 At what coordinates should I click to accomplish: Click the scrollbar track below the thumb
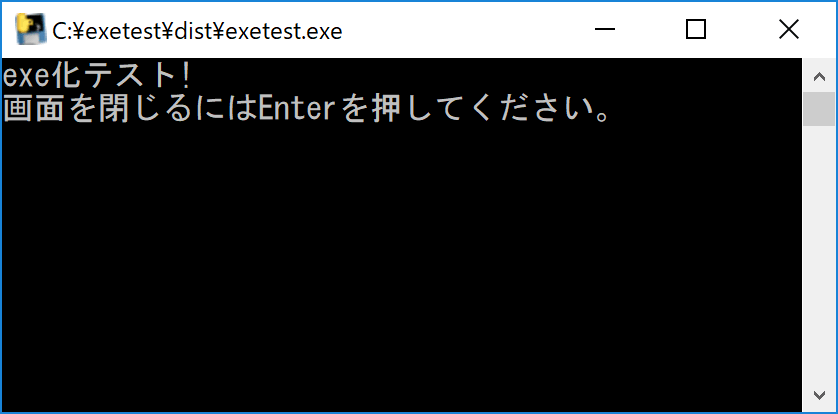coord(819,251)
